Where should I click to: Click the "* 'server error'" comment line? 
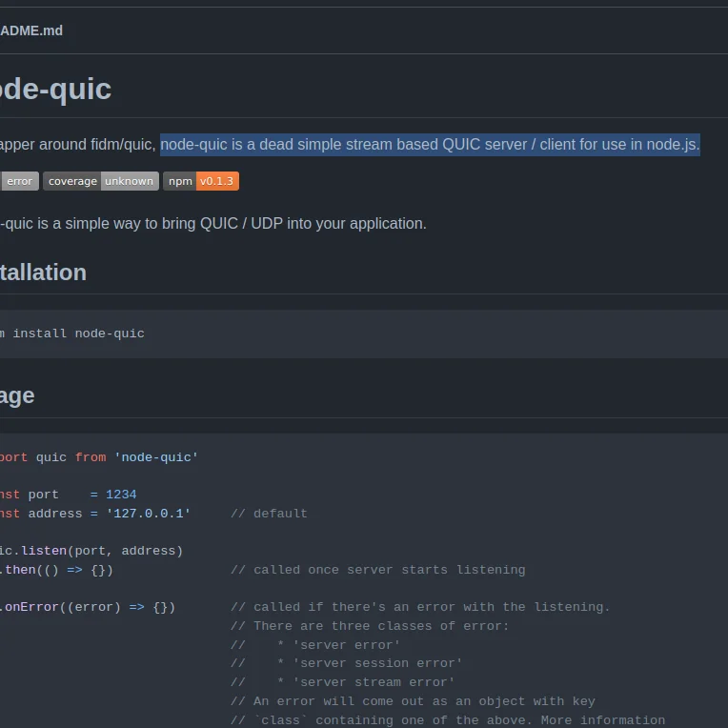(x=315, y=645)
